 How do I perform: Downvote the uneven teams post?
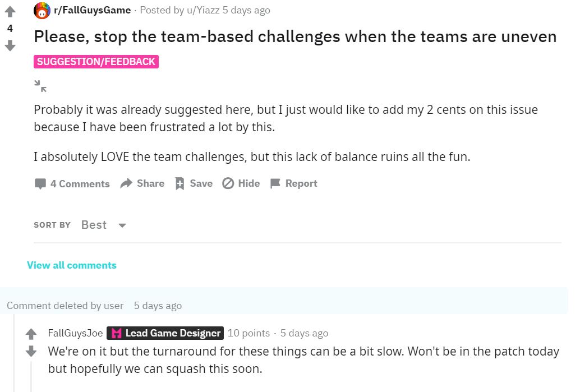tap(10, 45)
